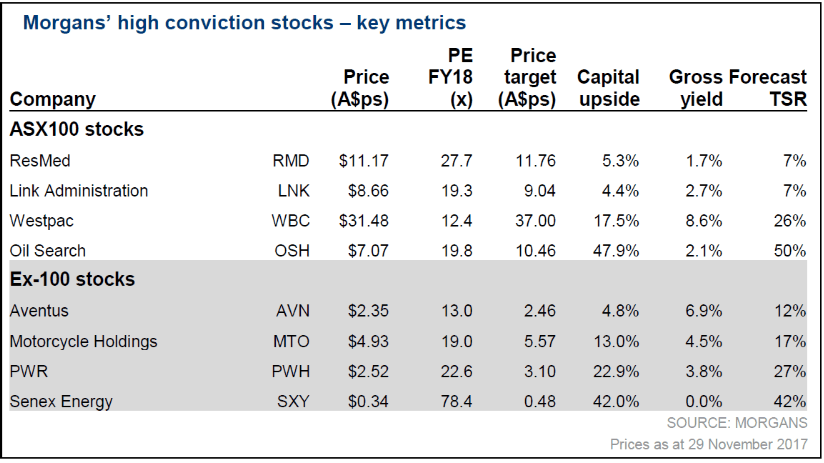This screenshot has height=463, width=824.
Task: Click the 'Prices as at 29 November 2017' note
Action: (708, 443)
